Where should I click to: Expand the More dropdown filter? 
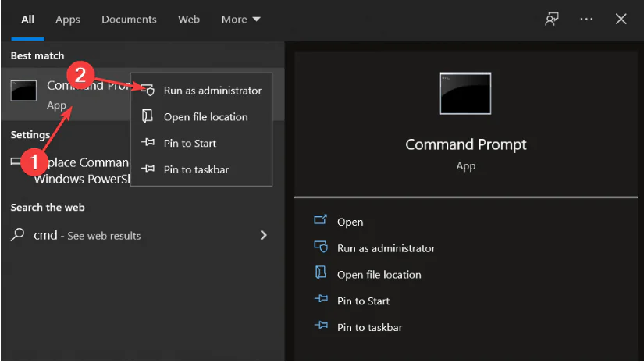241,20
